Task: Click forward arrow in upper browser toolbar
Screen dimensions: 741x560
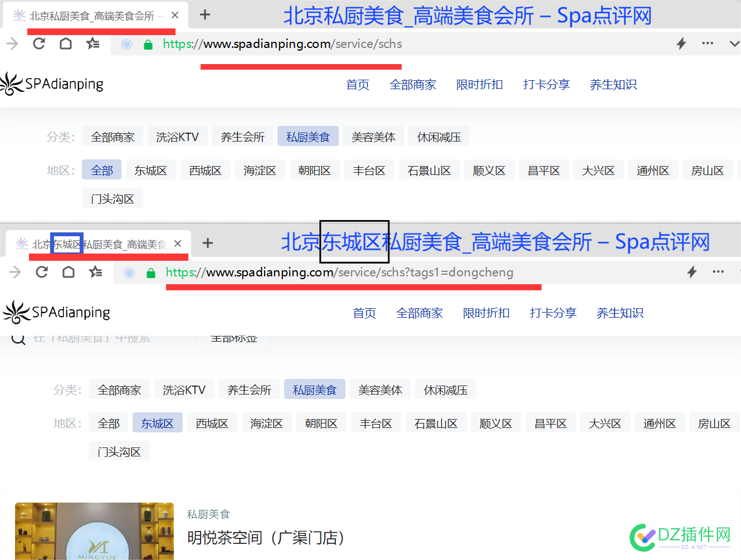Action: 12,43
